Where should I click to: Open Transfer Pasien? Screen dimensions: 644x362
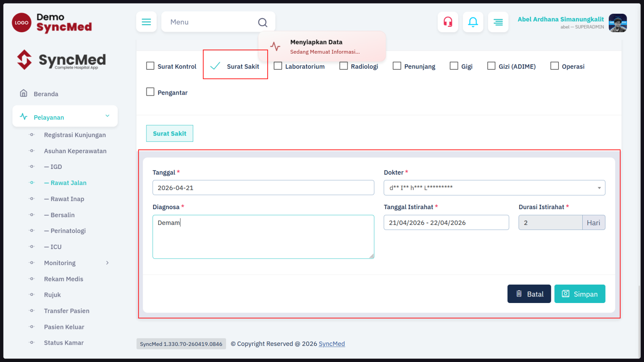pyautogui.click(x=67, y=311)
